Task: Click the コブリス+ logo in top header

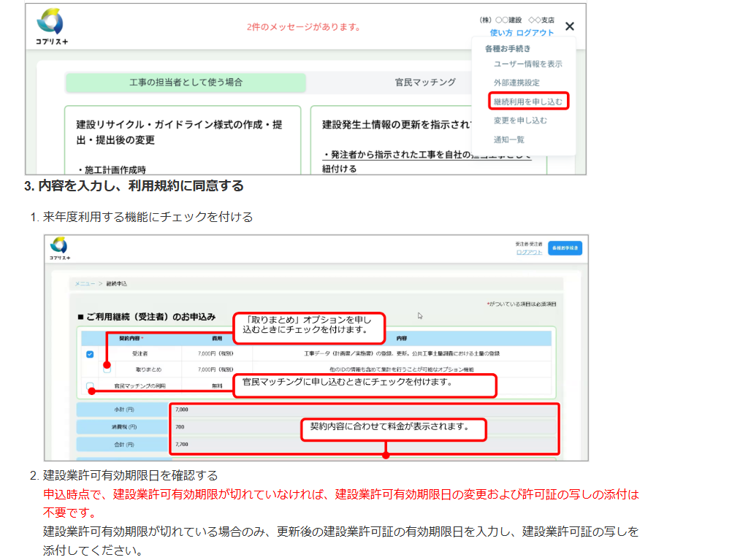Action: pos(53,26)
